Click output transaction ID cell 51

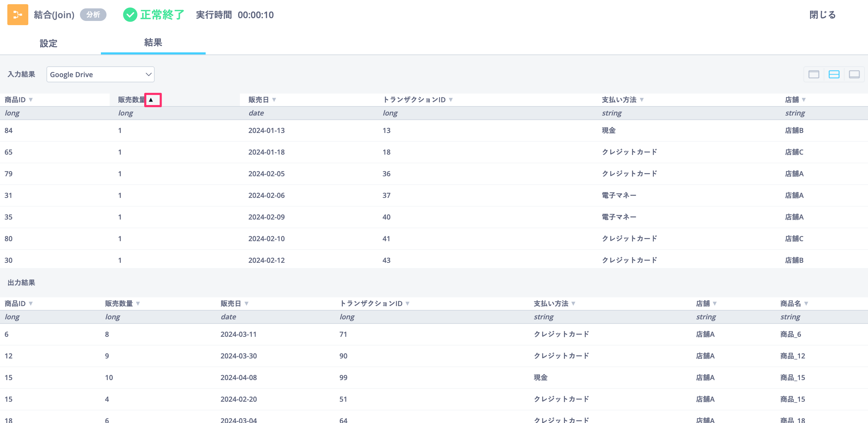pos(343,399)
